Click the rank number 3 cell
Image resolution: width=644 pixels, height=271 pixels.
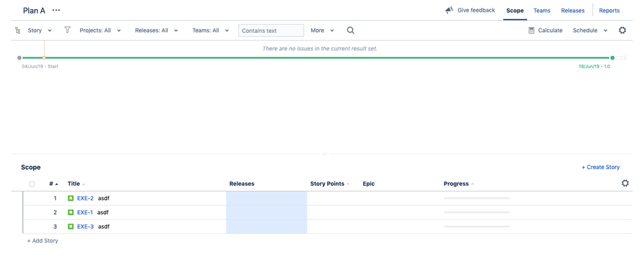tap(55, 226)
